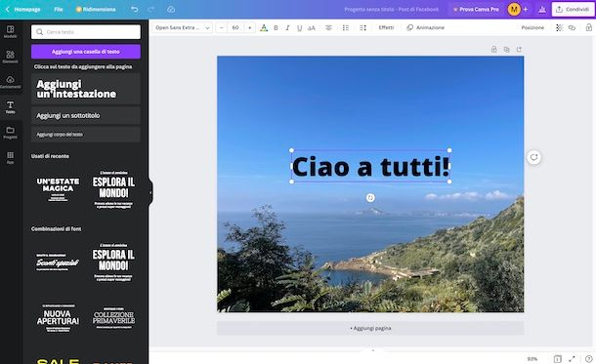This screenshot has height=364, width=596.
Task: Open the Effetti panel
Action: [x=386, y=27]
